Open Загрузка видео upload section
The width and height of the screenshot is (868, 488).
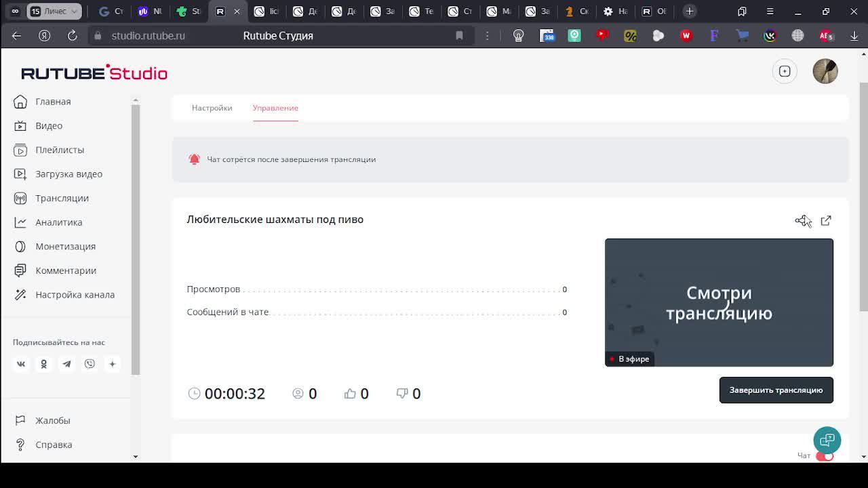coord(68,174)
